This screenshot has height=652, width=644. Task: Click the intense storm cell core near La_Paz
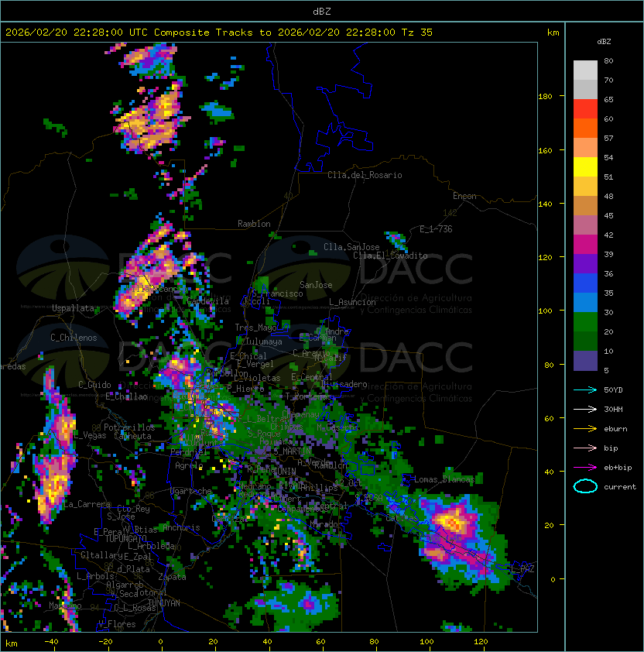point(451,521)
